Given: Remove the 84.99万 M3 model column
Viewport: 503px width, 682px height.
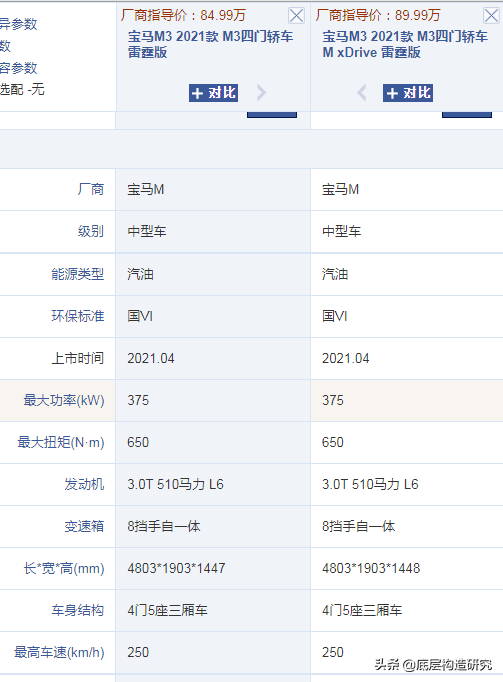Looking at the screenshot, I should click(296, 16).
